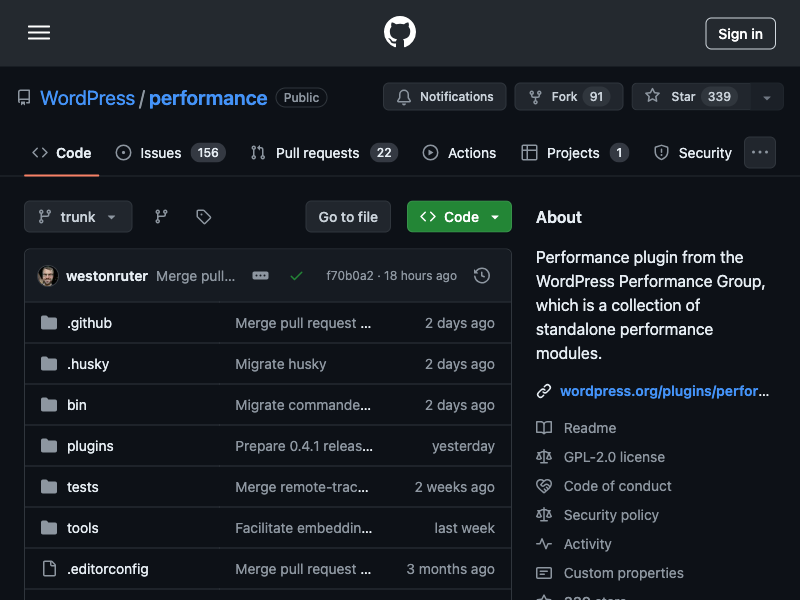Open westonruter's profile link
Viewport: 800px width, 600px height.
[107, 276]
